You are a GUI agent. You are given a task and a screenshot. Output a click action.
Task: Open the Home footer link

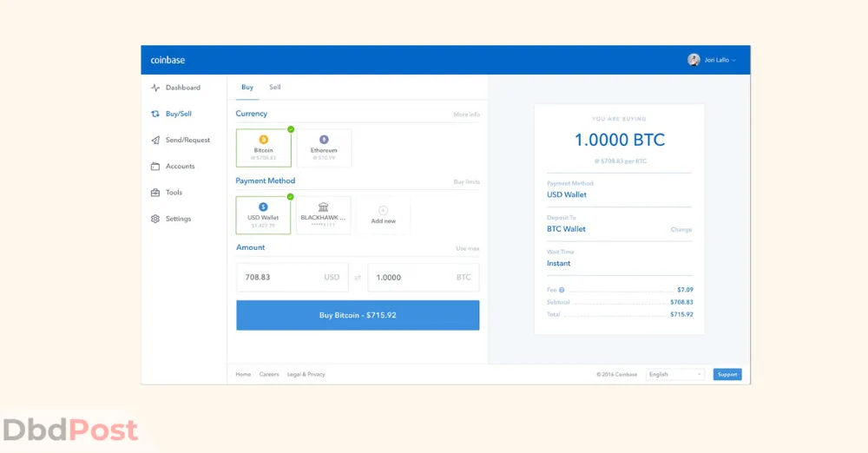coord(244,374)
